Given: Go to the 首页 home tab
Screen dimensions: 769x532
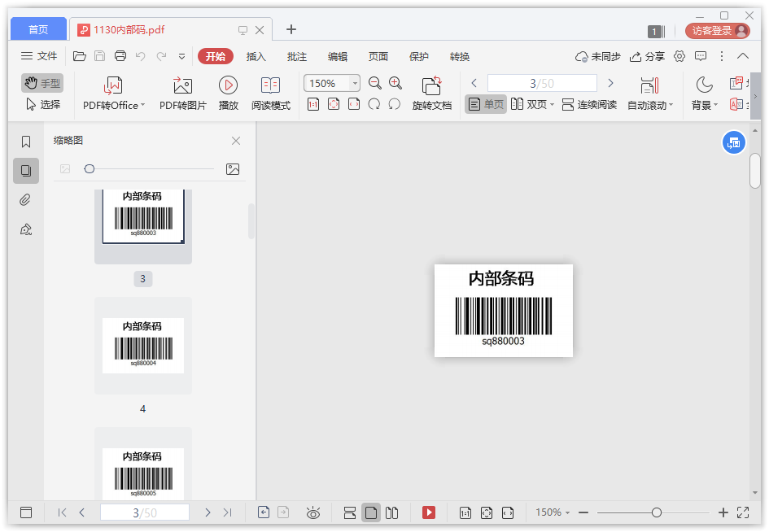Looking at the screenshot, I should click(x=38, y=29).
